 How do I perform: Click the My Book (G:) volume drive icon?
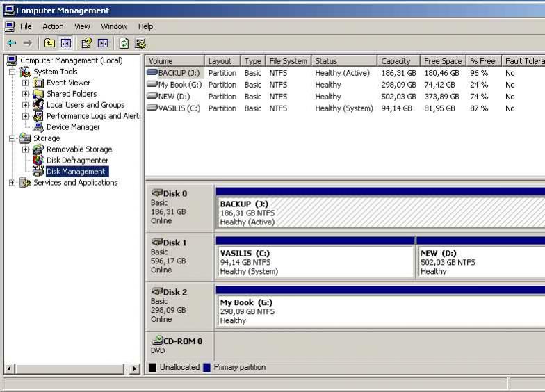coord(152,84)
